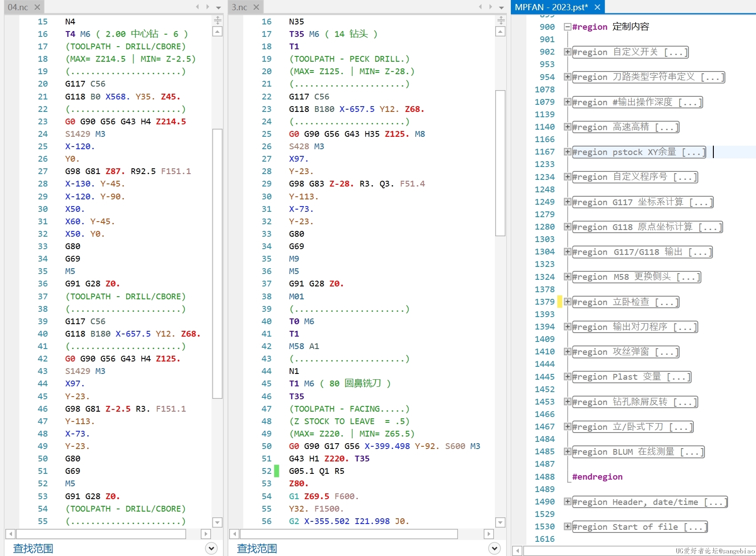Click 'G118 B0 X568. Y35. Z45.' line
756x556 pixels.
(123, 96)
